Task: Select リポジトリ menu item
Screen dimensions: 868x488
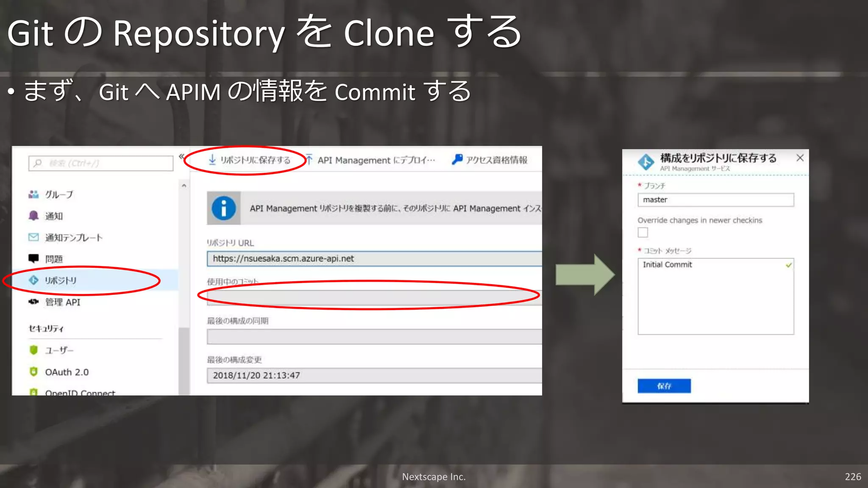Action: (x=95, y=280)
